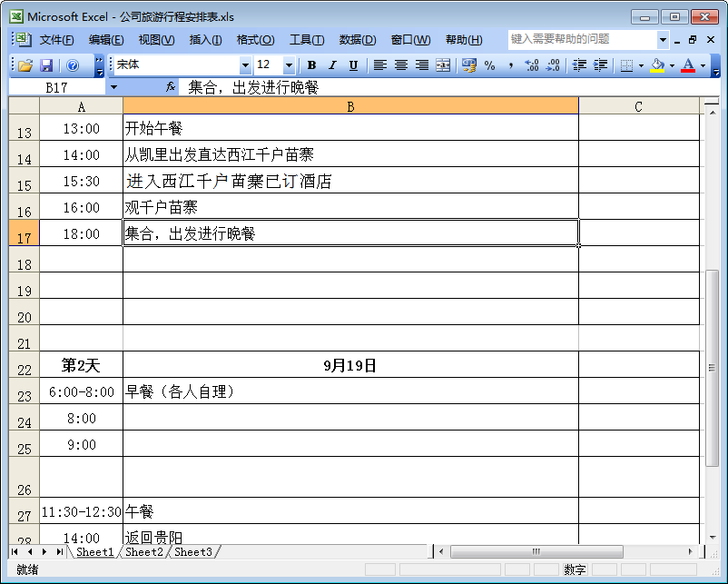Viewport: 728px width, 584px height.
Task: Open the 视图(V) menu
Action: pos(156,40)
